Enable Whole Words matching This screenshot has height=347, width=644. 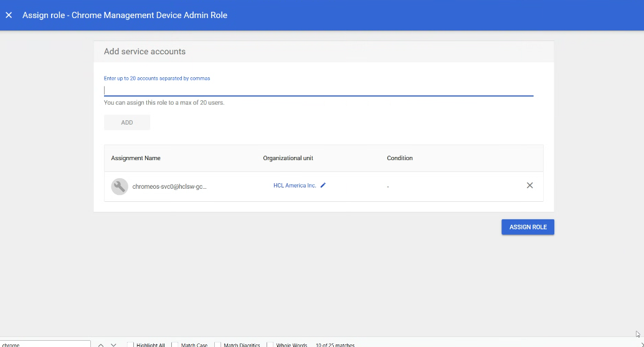(271, 345)
